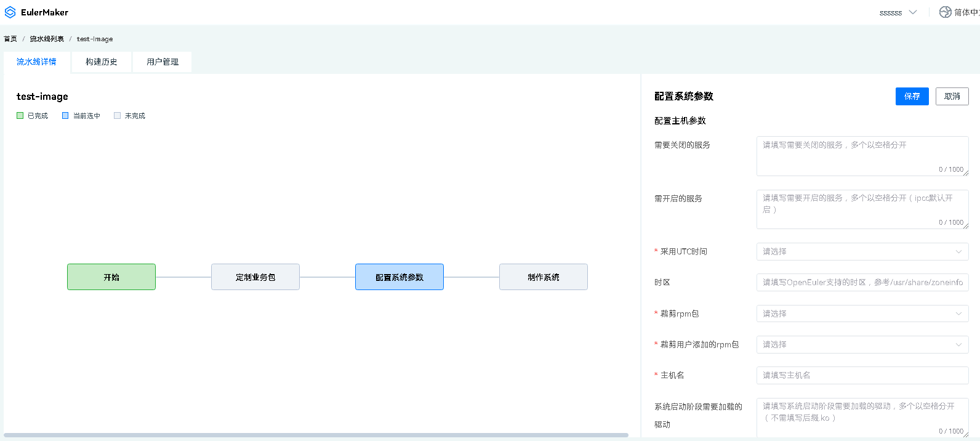980x441 pixels.
Task: Expand the 采用UTC时间 dropdown
Action: tap(862, 251)
